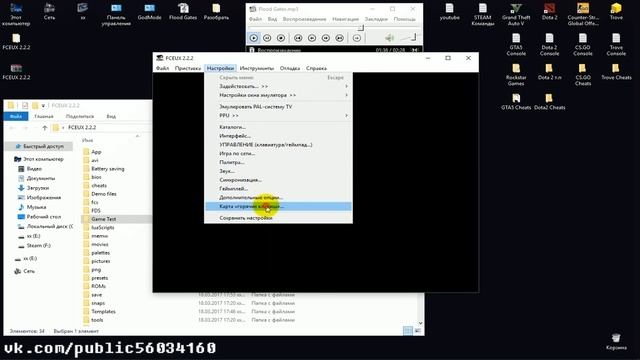The height and width of the screenshot is (360, 640).
Task: Open the Dota2 Cheats desktop folder
Action: click(x=549, y=102)
